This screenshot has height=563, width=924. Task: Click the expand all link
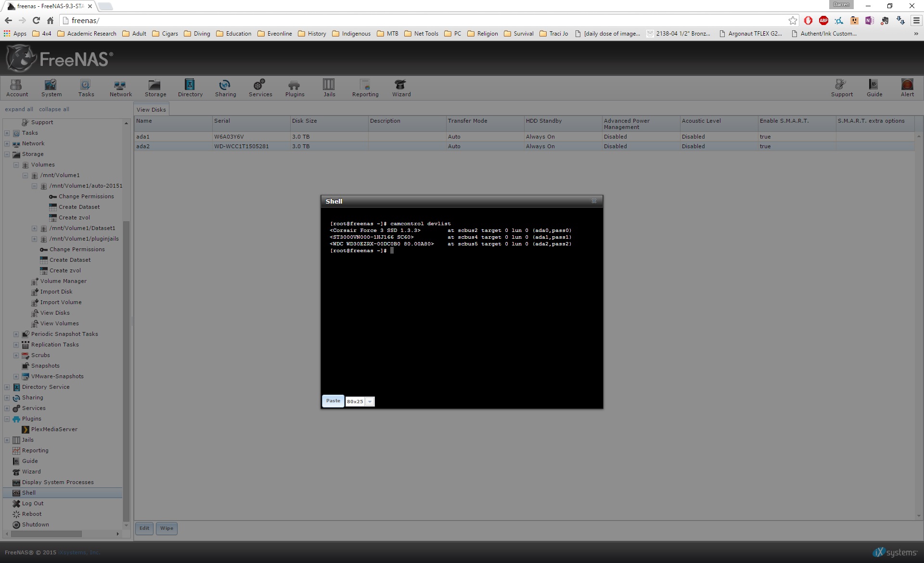pyautogui.click(x=19, y=109)
